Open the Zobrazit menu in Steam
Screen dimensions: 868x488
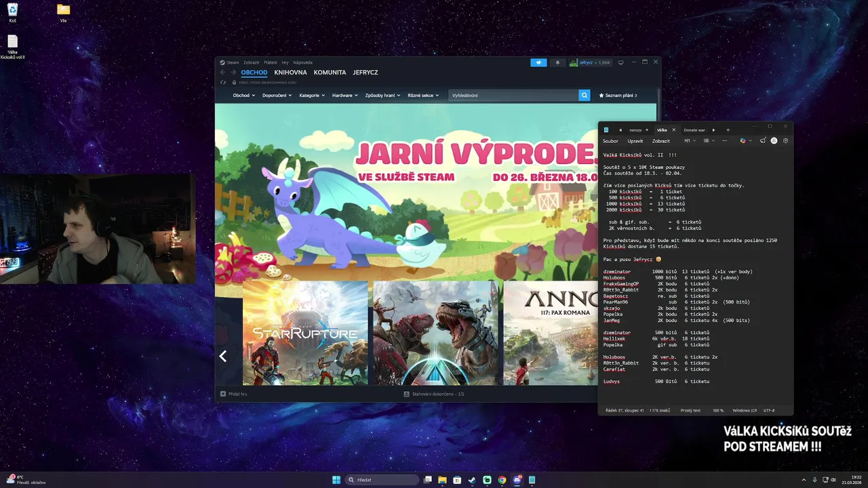pyautogui.click(x=251, y=62)
